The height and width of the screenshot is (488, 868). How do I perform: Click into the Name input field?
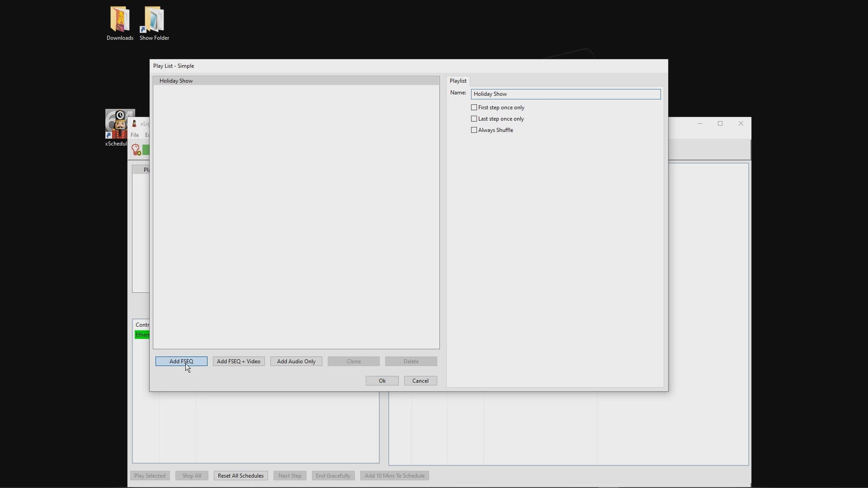click(566, 94)
